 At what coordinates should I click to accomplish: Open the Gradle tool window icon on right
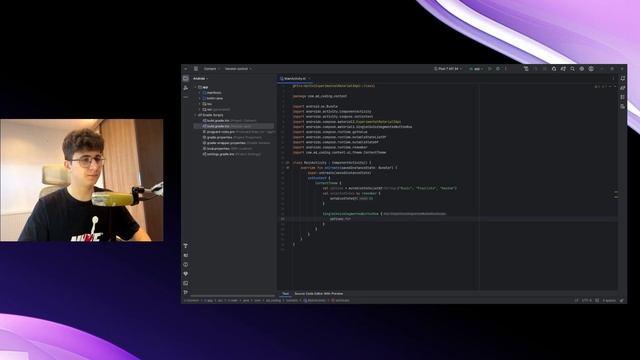click(622, 88)
